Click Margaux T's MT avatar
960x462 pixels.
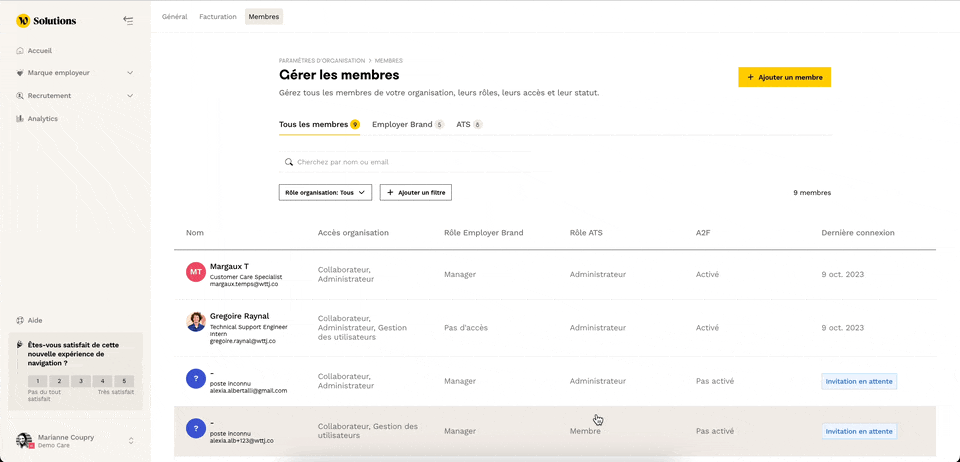pyautogui.click(x=196, y=272)
